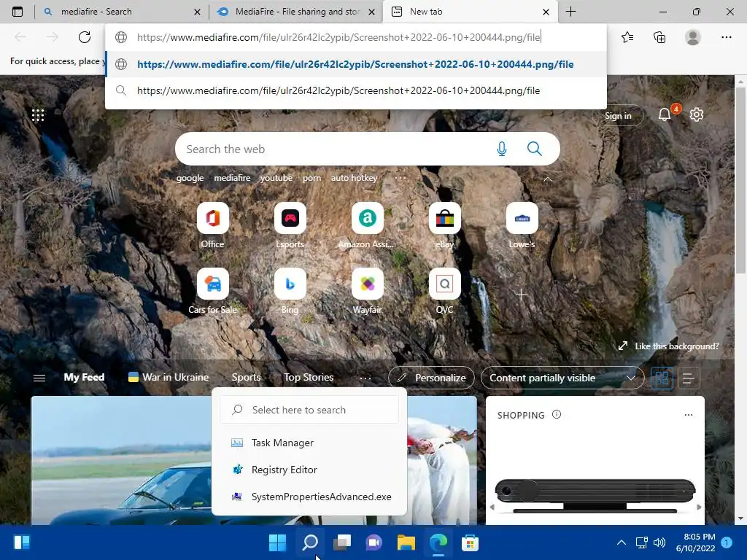The width and height of the screenshot is (747, 560).
Task: Click the Select here to search box
Action: pos(309,410)
